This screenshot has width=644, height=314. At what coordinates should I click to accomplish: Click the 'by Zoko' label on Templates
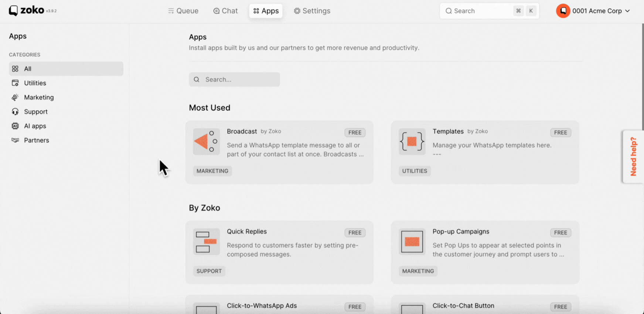click(477, 132)
